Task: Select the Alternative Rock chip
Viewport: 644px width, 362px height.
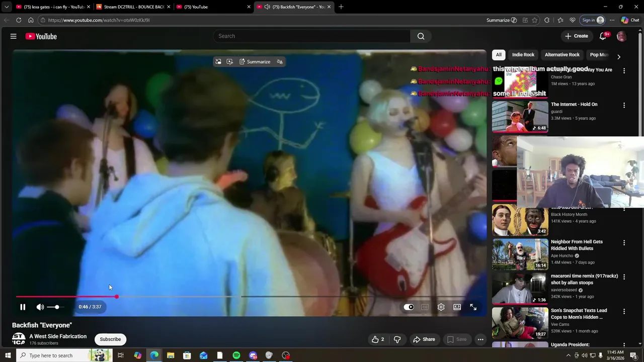Action: (562, 55)
